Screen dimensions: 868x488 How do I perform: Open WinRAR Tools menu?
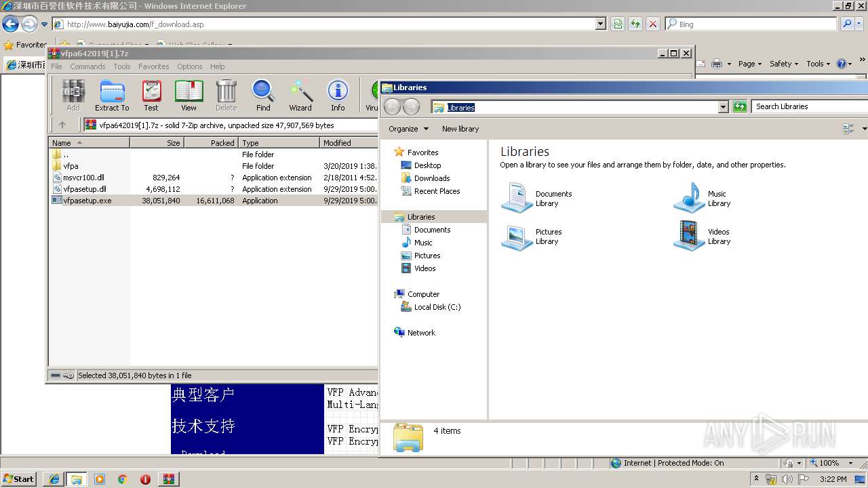click(122, 66)
